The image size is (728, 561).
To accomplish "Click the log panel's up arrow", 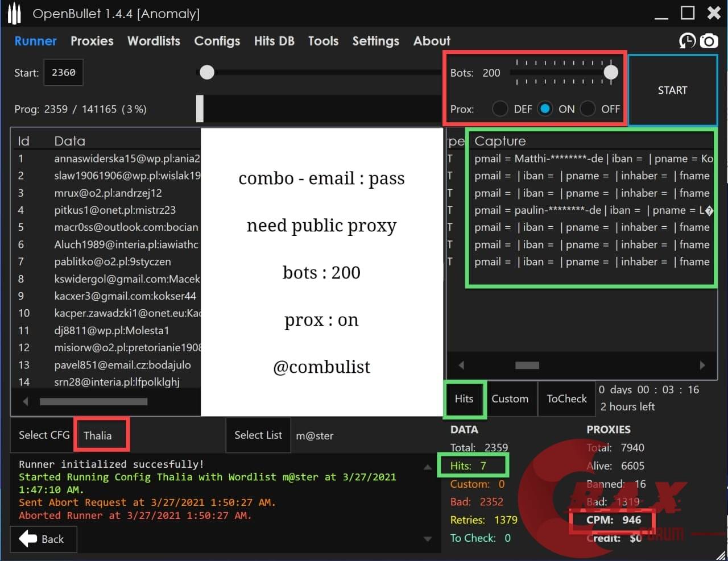I will pyautogui.click(x=427, y=467).
